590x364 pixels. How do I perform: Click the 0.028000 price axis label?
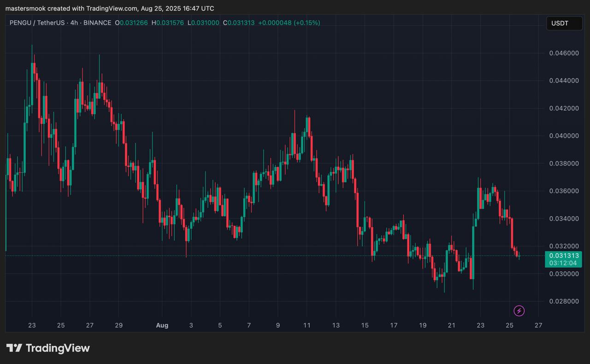564,301
